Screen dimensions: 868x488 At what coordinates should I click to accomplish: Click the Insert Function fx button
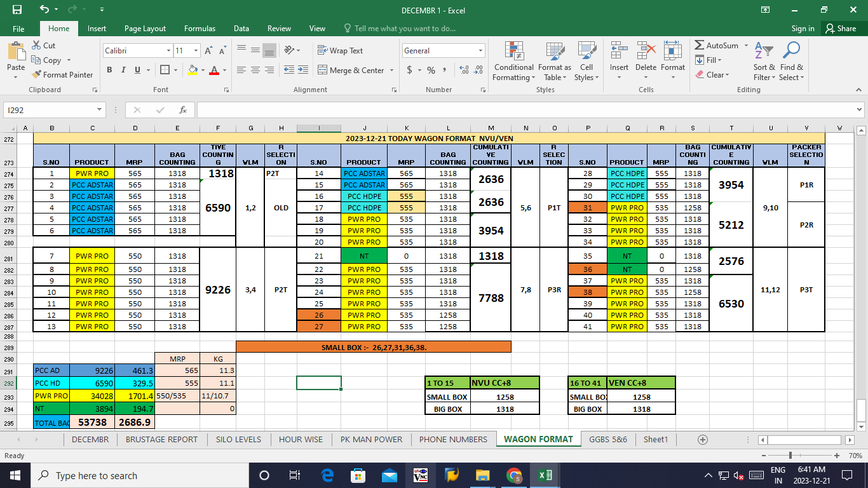[183, 110]
